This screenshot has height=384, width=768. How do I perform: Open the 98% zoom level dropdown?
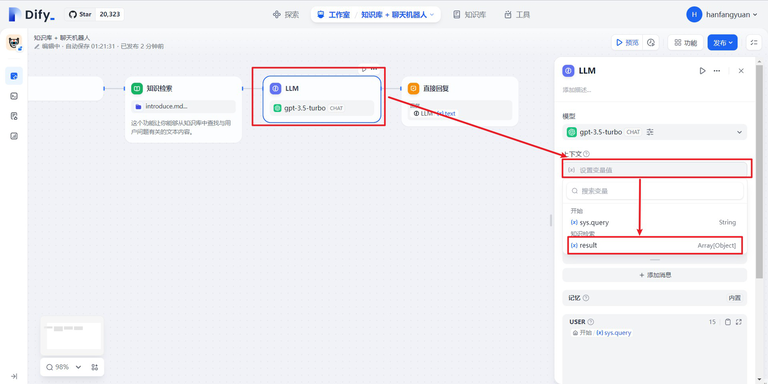click(x=64, y=367)
